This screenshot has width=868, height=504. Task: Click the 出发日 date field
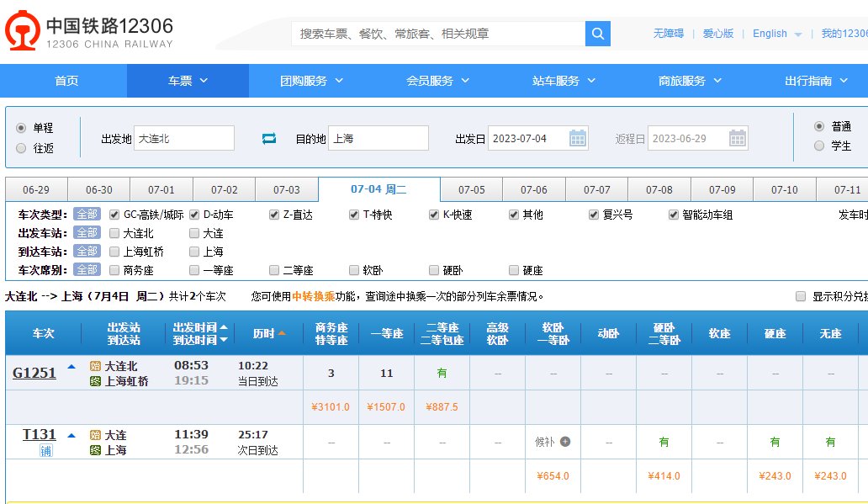pos(537,138)
